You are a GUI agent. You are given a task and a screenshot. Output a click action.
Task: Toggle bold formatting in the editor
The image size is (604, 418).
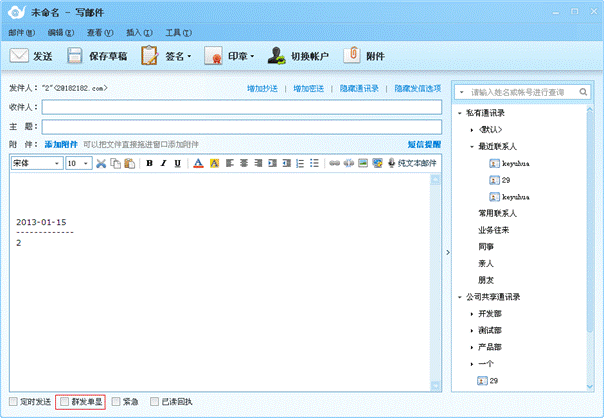click(x=149, y=163)
